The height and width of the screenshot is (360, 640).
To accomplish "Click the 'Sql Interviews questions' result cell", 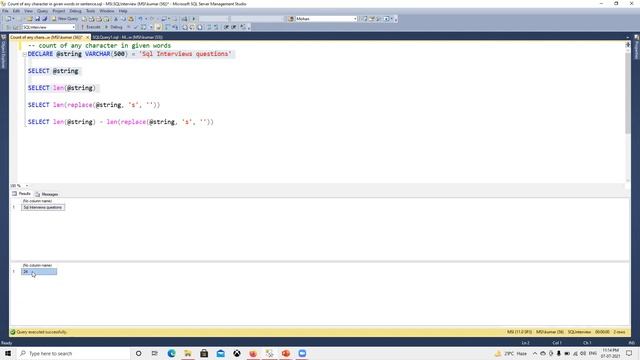I will 43,207.
